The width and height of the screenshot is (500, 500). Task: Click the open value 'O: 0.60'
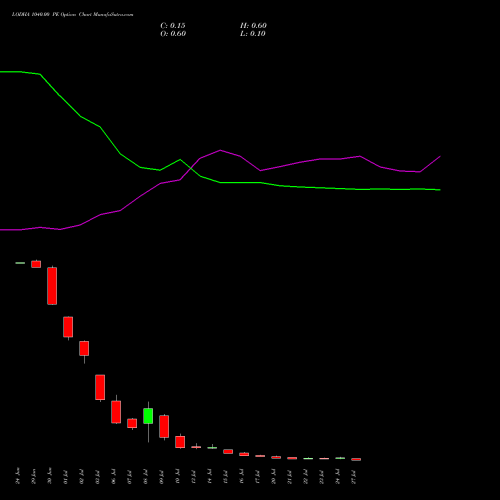[x=173, y=34]
